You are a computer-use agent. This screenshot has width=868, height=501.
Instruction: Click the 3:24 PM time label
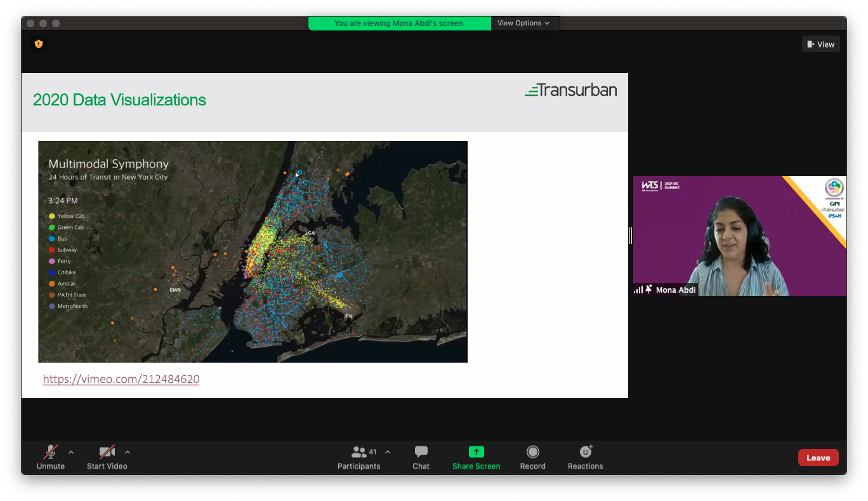click(x=63, y=201)
